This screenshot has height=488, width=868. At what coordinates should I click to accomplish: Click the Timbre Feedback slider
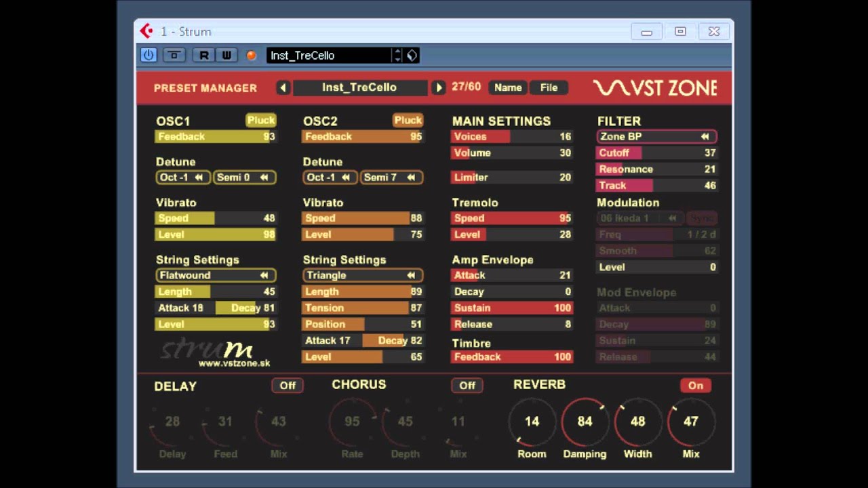[x=512, y=357]
